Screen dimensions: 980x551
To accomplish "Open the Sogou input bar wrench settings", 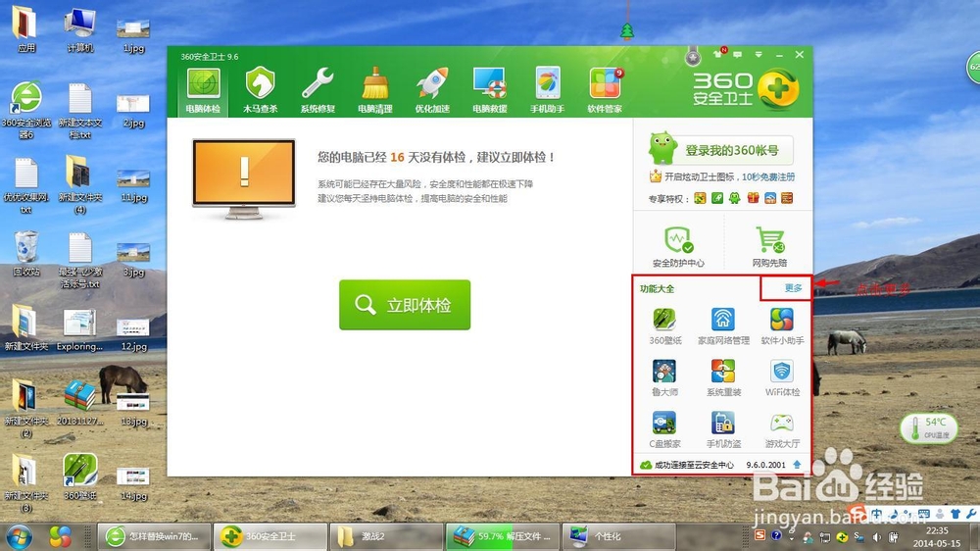I will coord(970,514).
